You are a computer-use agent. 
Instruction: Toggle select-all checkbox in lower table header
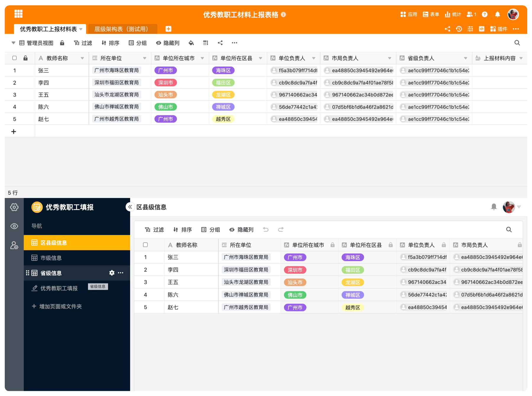point(145,245)
